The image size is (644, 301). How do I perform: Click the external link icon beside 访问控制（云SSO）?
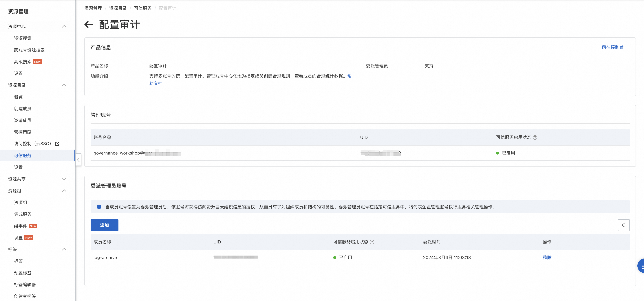57,144
